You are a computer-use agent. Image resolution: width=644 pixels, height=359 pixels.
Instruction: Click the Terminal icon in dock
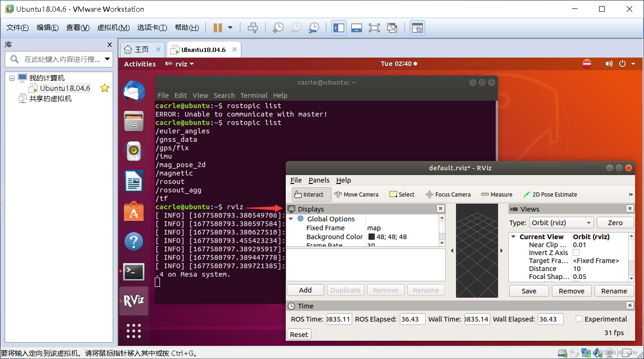click(134, 271)
